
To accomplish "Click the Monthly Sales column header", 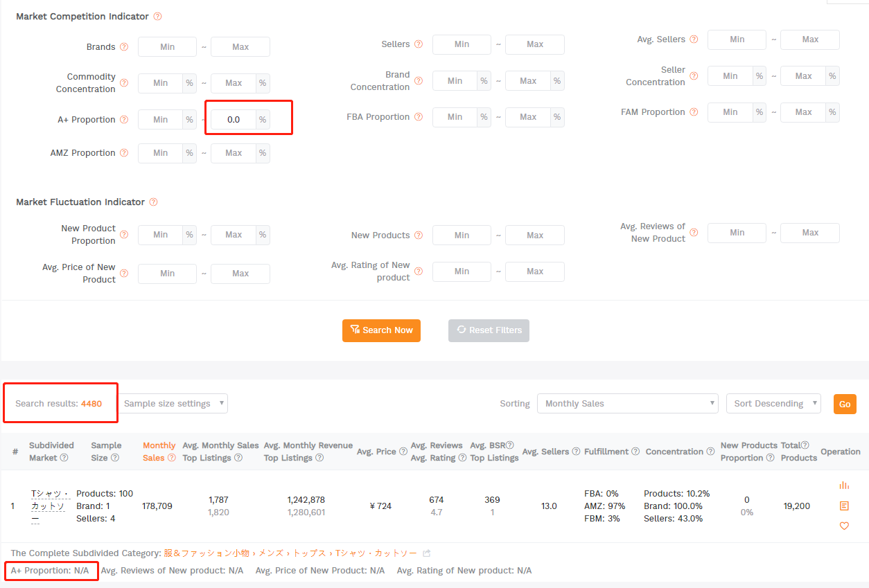I will pos(159,452).
